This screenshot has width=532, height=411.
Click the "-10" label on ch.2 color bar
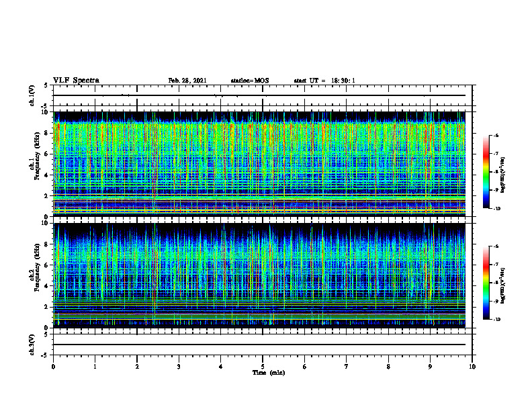[x=497, y=320]
